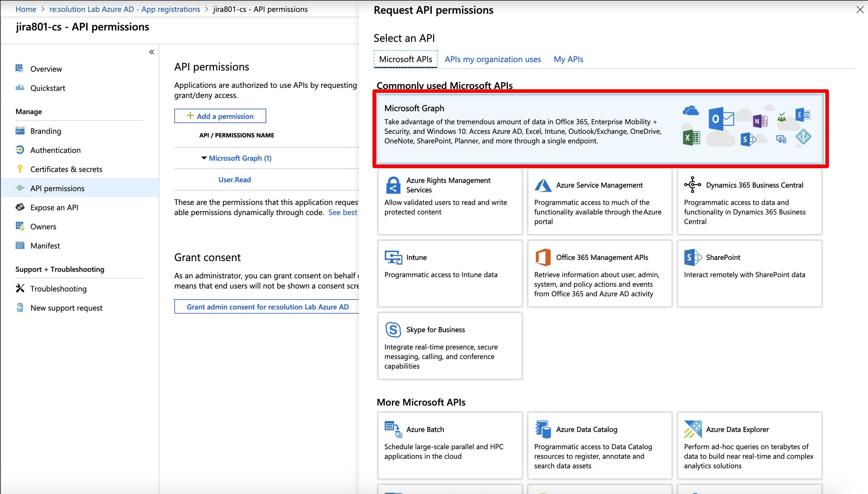The width and height of the screenshot is (868, 494).
Task: Click the Outlook icon in Microsoft Graph card
Action: [721, 119]
